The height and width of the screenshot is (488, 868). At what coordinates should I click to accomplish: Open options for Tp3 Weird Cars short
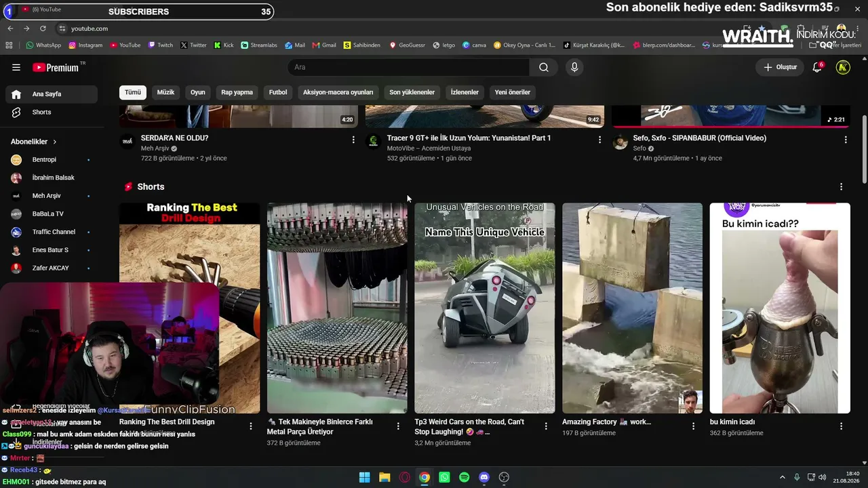click(x=546, y=426)
